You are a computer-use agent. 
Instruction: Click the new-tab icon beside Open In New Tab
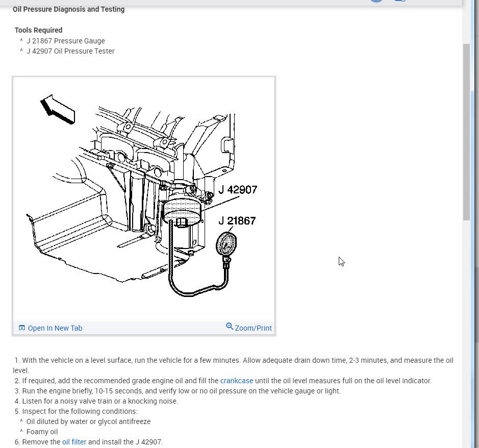[22, 328]
